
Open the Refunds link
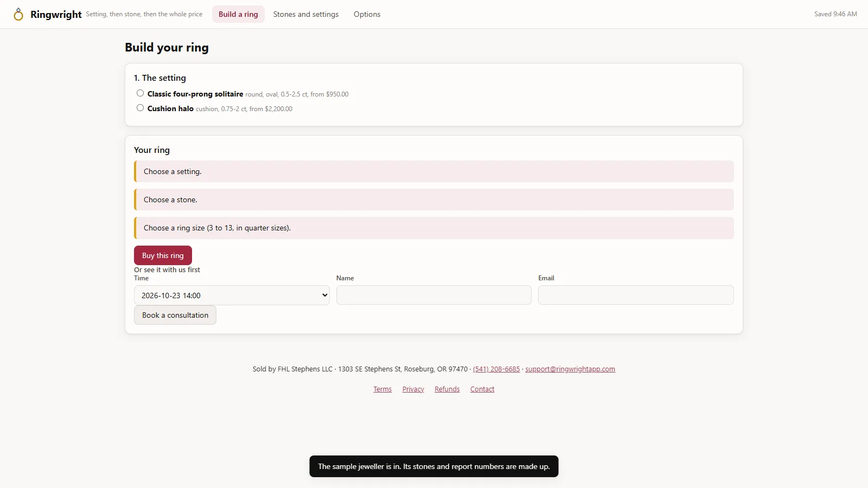click(447, 389)
